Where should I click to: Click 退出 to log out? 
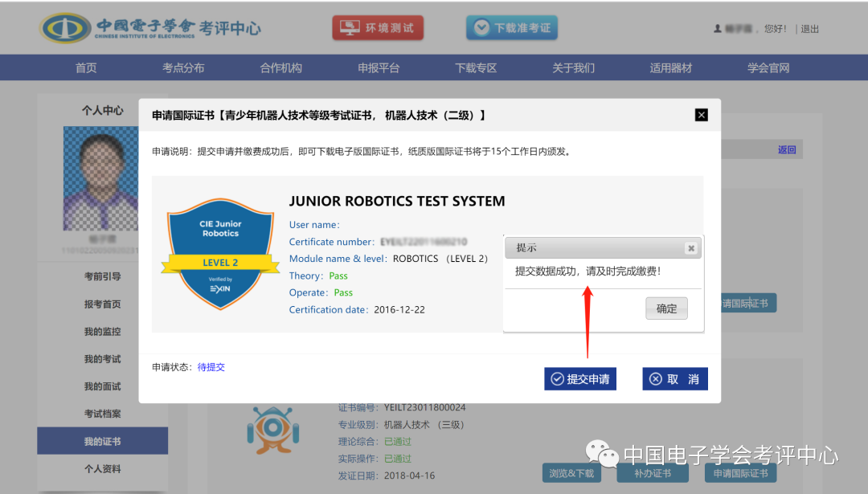809,28
